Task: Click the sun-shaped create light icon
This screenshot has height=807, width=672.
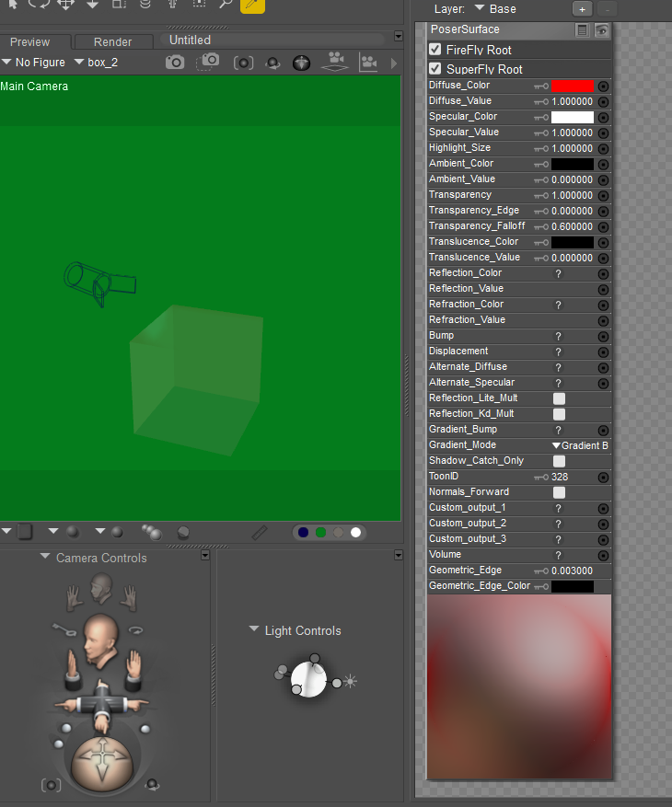Action: 350,682
